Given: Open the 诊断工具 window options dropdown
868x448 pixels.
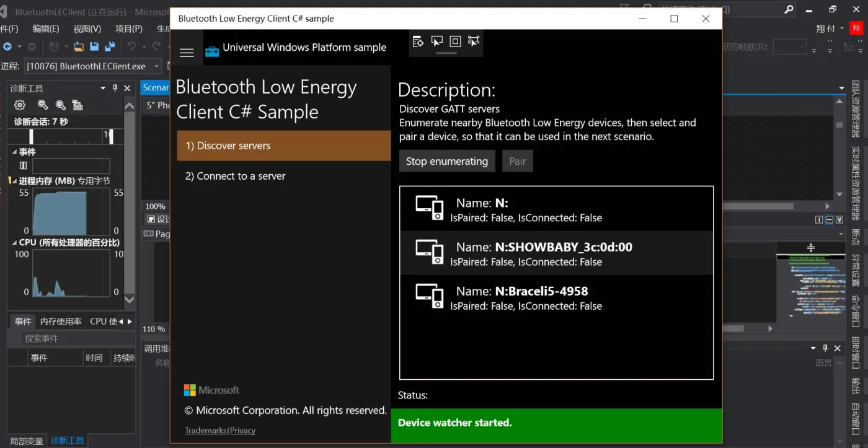Looking at the screenshot, I should [x=103, y=89].
